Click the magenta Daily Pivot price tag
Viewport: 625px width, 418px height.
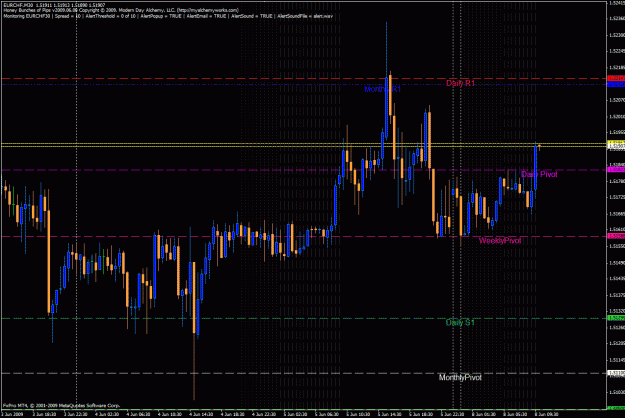pos(616,170)
